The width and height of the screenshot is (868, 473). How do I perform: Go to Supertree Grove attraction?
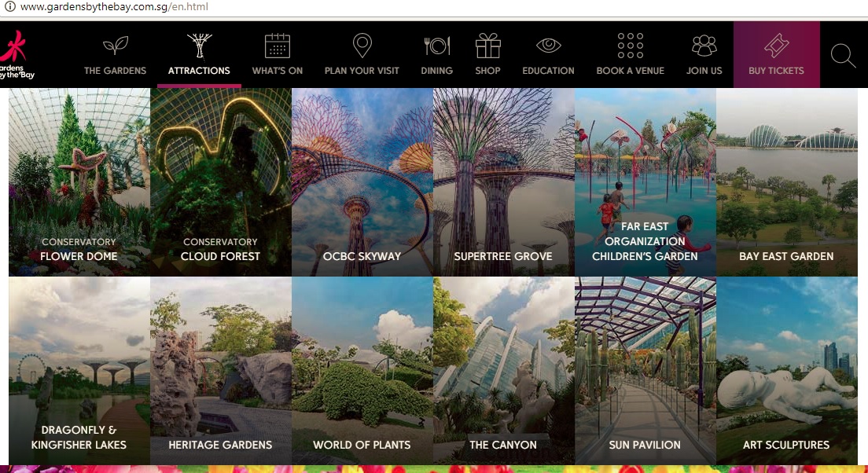coord(503,181)
